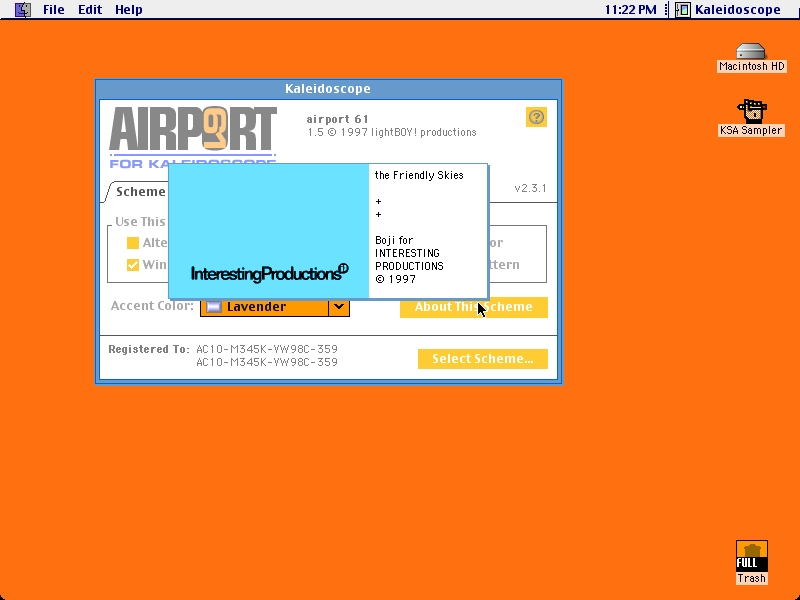Click the "the Friendly Skies" text
Image resolution: width=800 pixels, height=600 pixels.
419,176
